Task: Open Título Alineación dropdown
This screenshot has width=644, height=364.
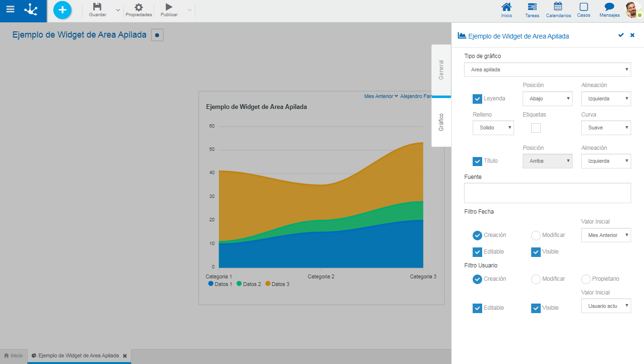Action: 606,161
